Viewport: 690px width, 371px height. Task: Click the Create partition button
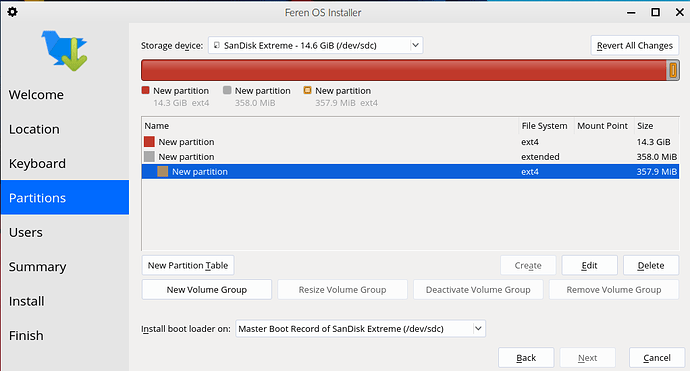click(528, 265)
